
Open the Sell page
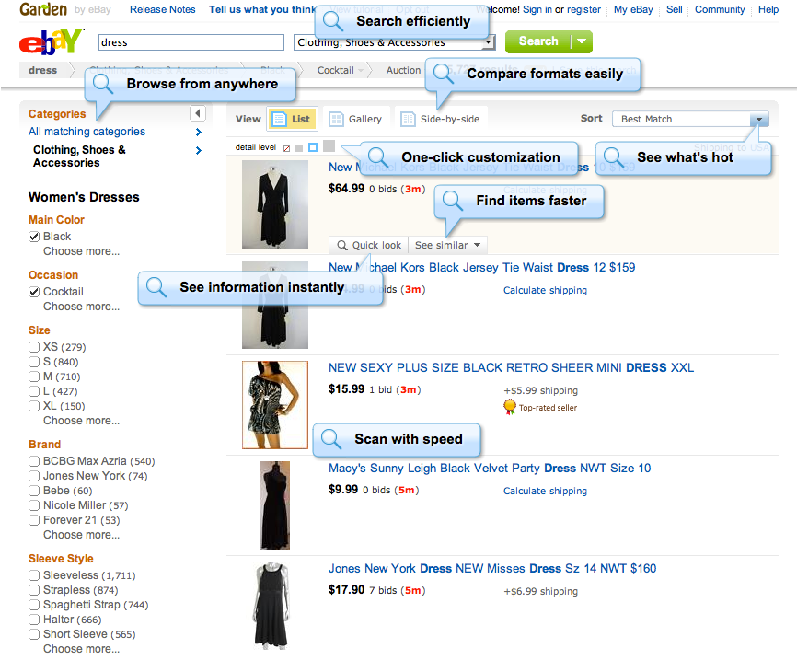675,9
